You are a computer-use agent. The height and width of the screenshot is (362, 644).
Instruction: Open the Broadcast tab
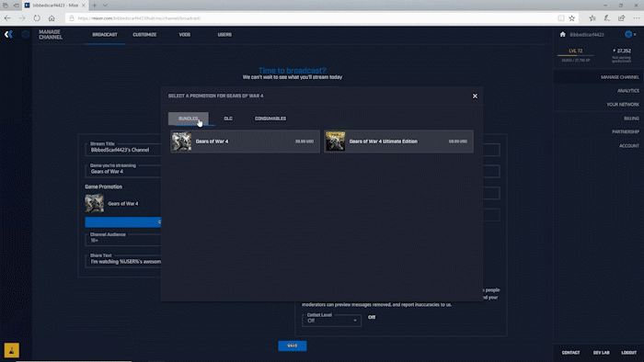[105, 35]
